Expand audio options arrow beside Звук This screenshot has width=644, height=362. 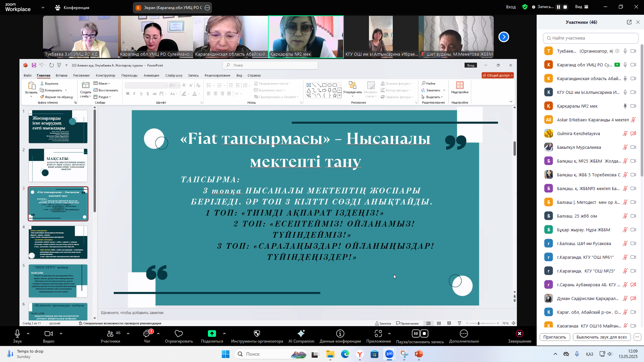(28, 334)
